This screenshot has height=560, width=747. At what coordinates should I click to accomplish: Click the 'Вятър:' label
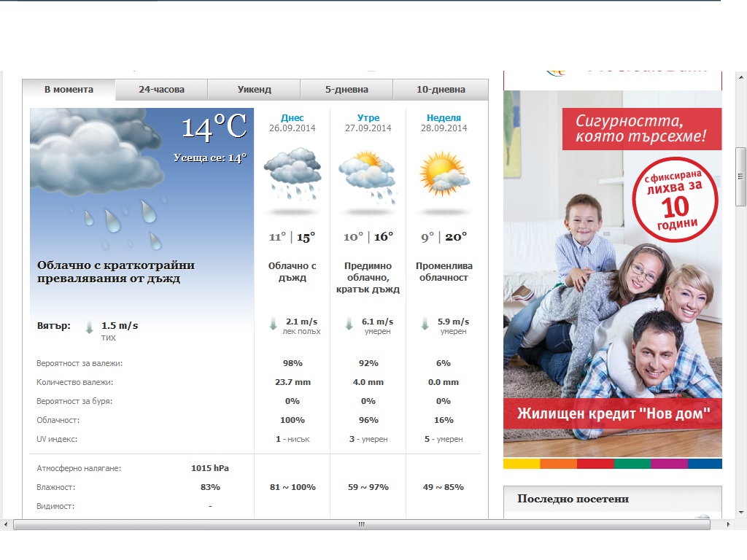pos(54,326)
